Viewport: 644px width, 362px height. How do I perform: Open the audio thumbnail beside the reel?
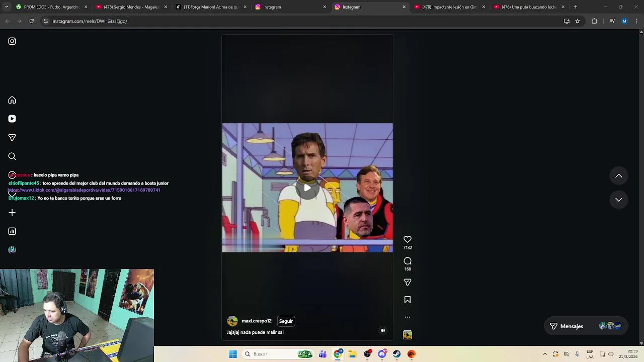coord(408,335)
